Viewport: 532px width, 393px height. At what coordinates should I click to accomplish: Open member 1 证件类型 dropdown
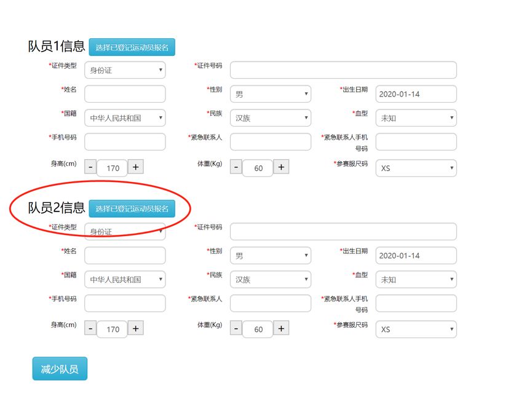pyautogui.click(x=125, y=70)
